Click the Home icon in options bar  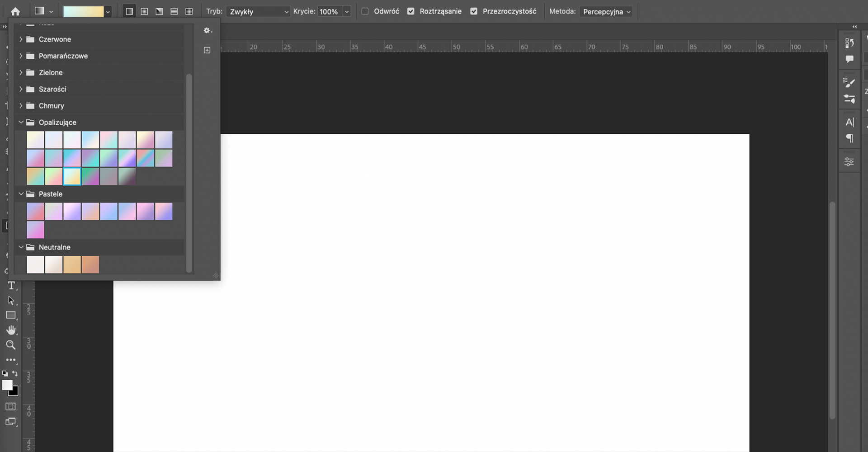(15, 11)
